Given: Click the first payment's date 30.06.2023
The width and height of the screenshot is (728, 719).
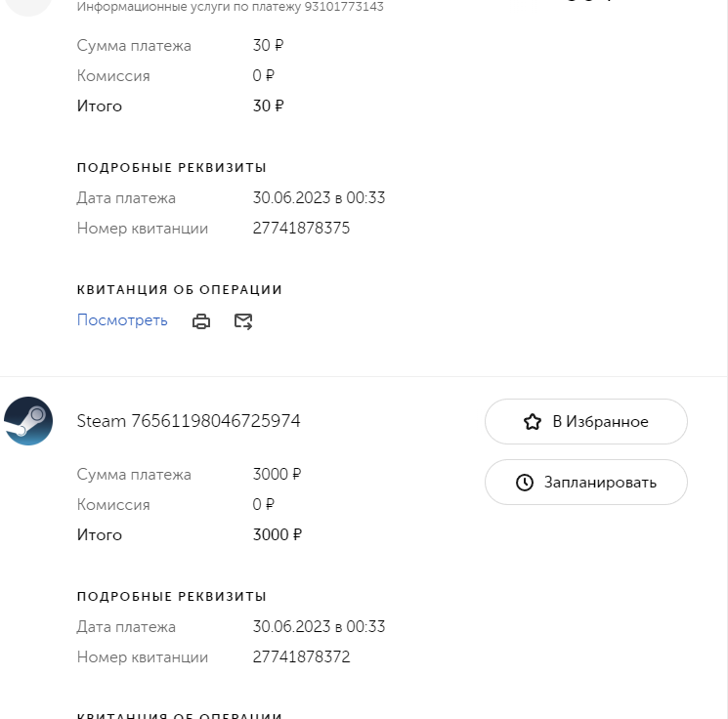Looking at the screenshot, I should [319, 198].
